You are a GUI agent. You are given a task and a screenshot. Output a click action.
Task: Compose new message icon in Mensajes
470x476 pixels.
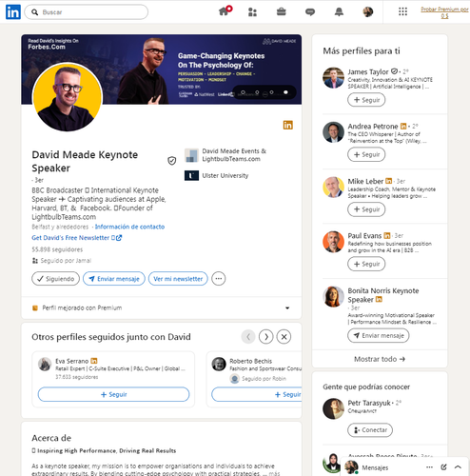coord(443,467)
